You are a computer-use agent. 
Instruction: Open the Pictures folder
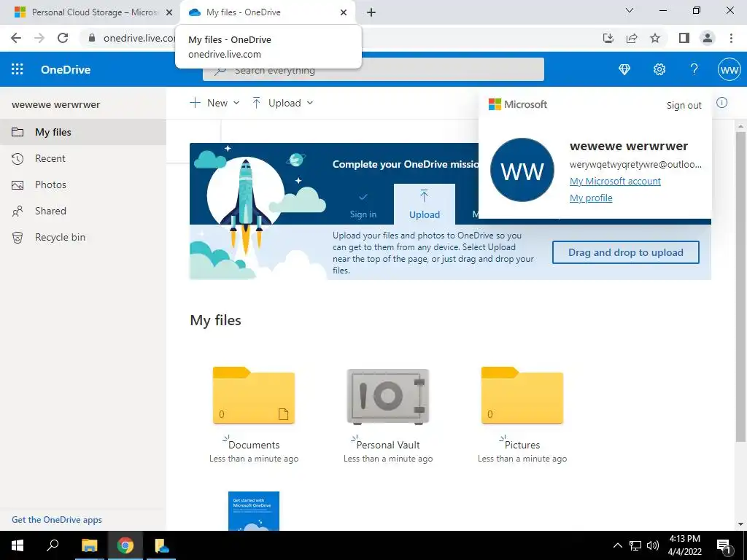pos(522,395)
